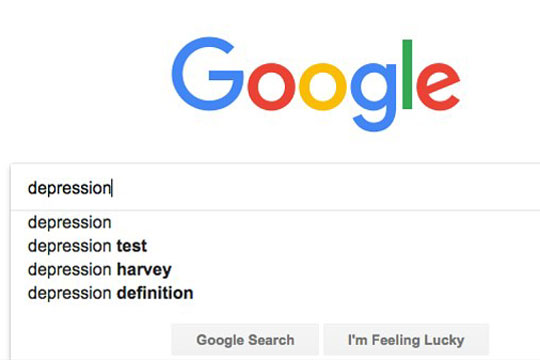
Task: Click blank space right of definition suggestion
Action: [365, 293]
